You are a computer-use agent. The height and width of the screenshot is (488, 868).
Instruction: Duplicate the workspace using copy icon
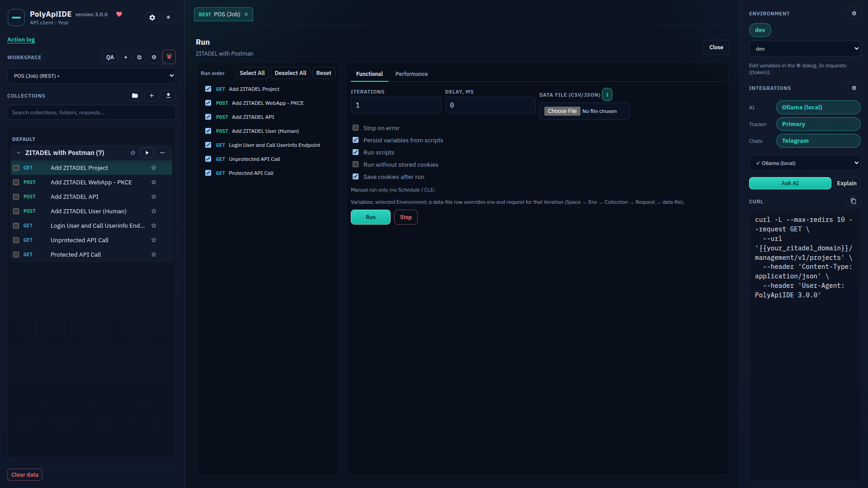(x=139, y=57)
